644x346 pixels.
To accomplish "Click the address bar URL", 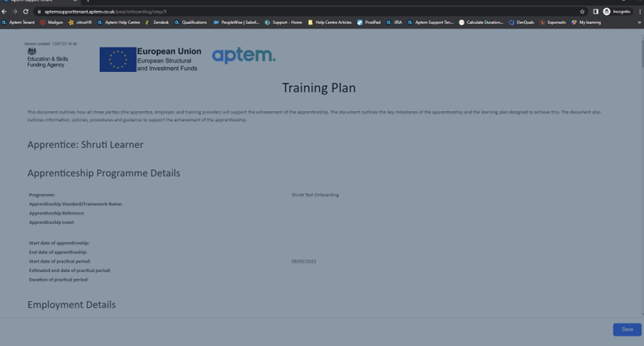I will pyautogui.click(x=106, y=12).
